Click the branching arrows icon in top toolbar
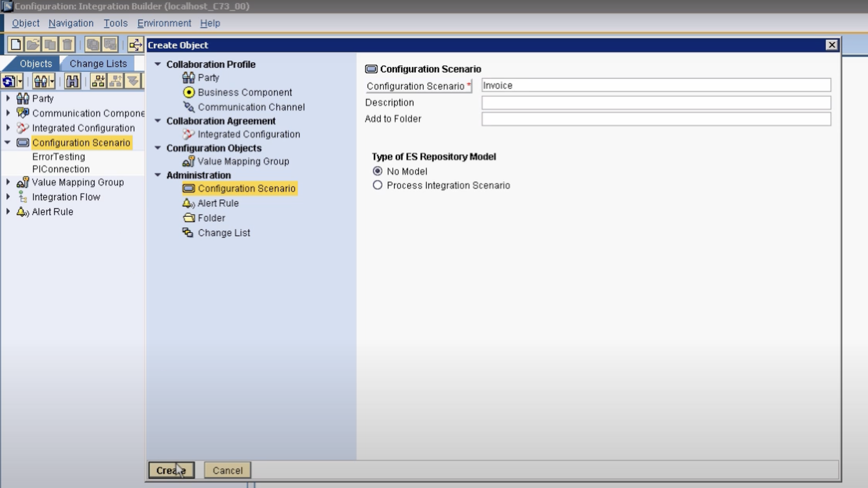This screenshot has width=868, height=488. (x=135, y=45)
